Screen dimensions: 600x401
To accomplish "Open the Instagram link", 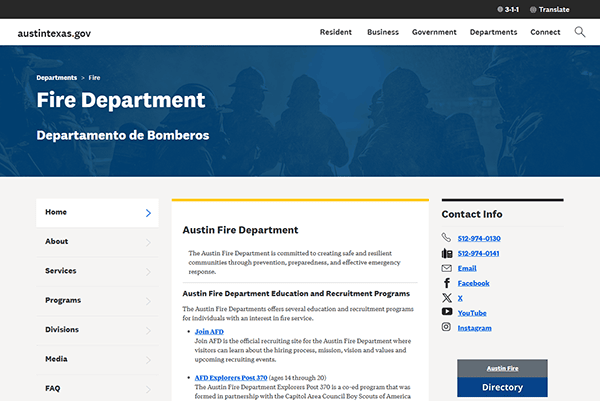I will [474, 328].
